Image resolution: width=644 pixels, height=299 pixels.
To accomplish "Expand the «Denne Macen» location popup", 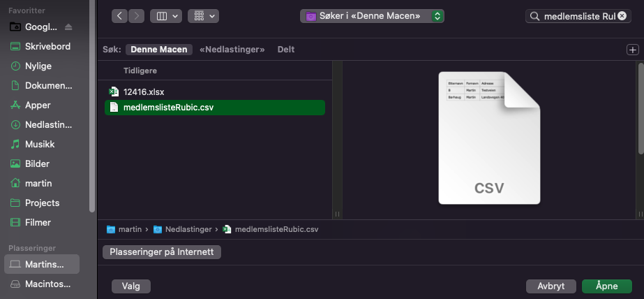I will click(372, 16).
